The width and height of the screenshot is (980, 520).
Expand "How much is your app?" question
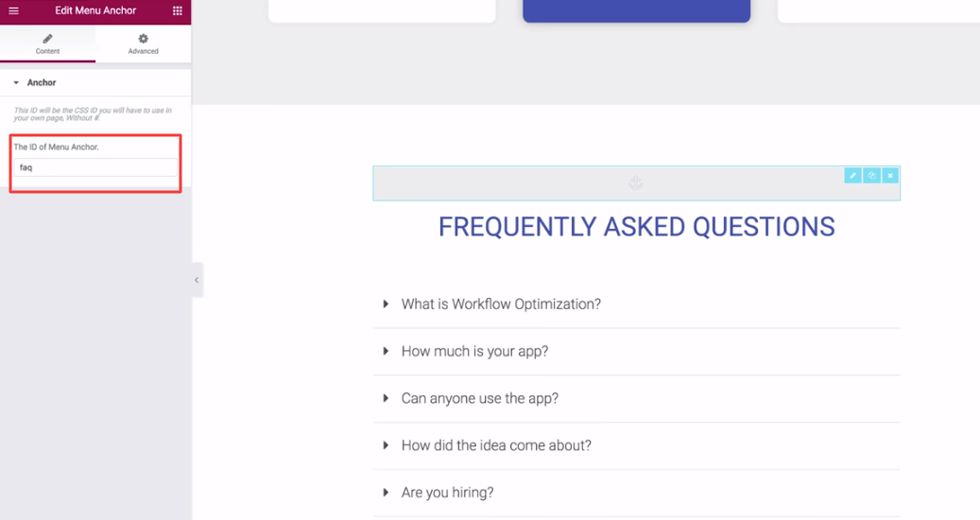[x=474, y=352]
